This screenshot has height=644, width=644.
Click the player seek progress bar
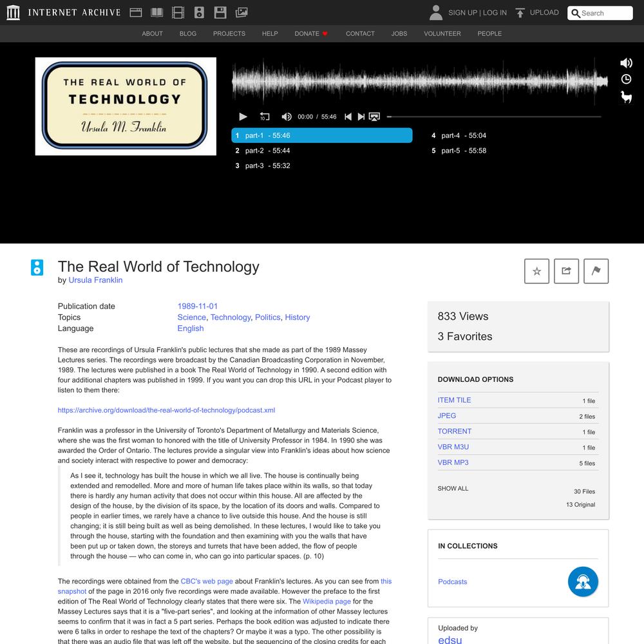(494, 117)
